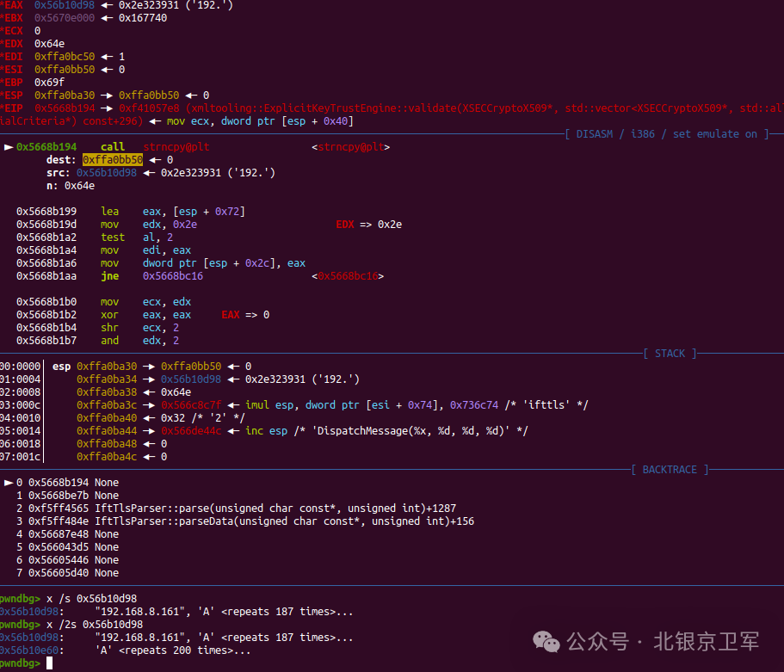Click the ECX register label
Viewport: 784px width, 672px height.
[12, 31]
